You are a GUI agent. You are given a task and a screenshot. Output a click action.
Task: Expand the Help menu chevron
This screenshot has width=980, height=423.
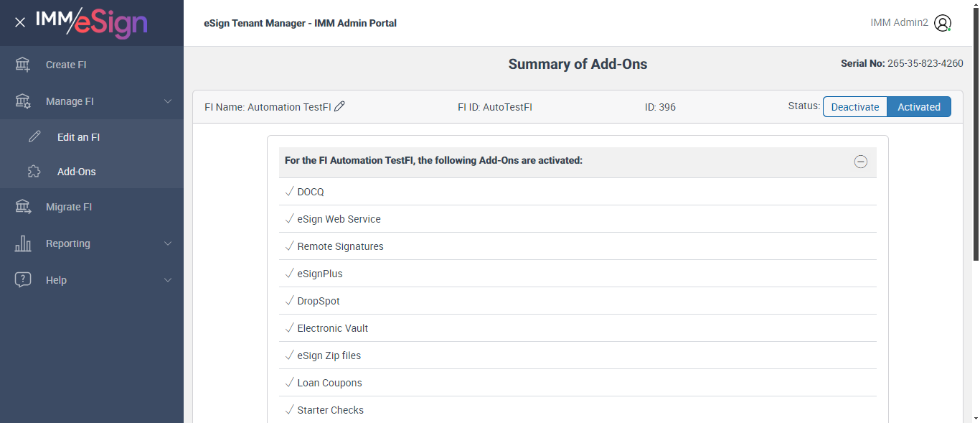pos(168,280)
